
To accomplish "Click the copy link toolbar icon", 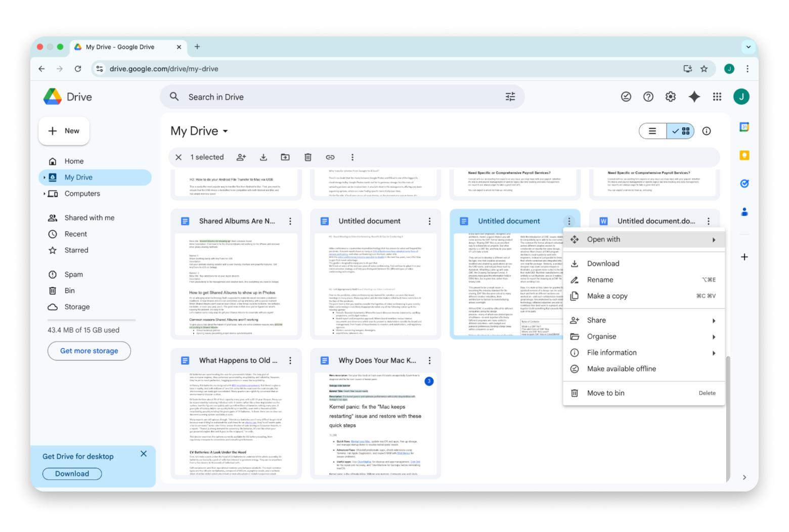I will click(330, 157).
